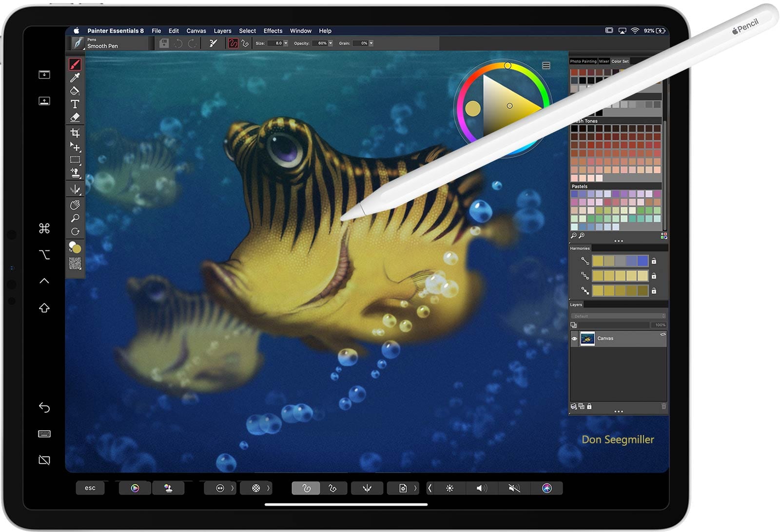Toggle the mute button in Touch Bar

(x=514, y=488)
